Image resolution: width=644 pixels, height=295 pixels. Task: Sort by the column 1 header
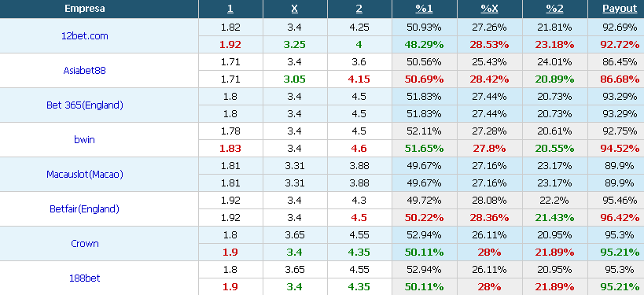[230, 9]
